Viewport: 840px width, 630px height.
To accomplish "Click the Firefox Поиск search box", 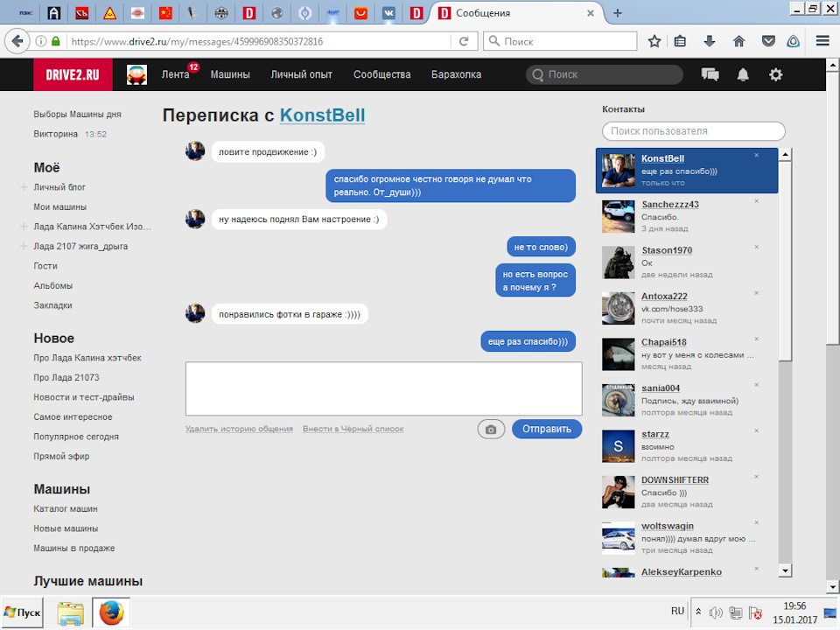I will tap(560, 41).
